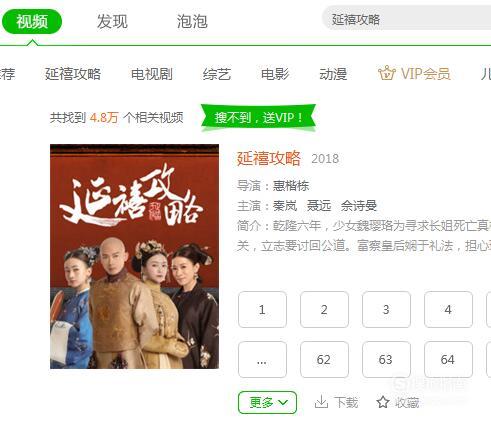Screen dimensions: 491x430
Task: Filter results by 电影
Action: point(275,74)
